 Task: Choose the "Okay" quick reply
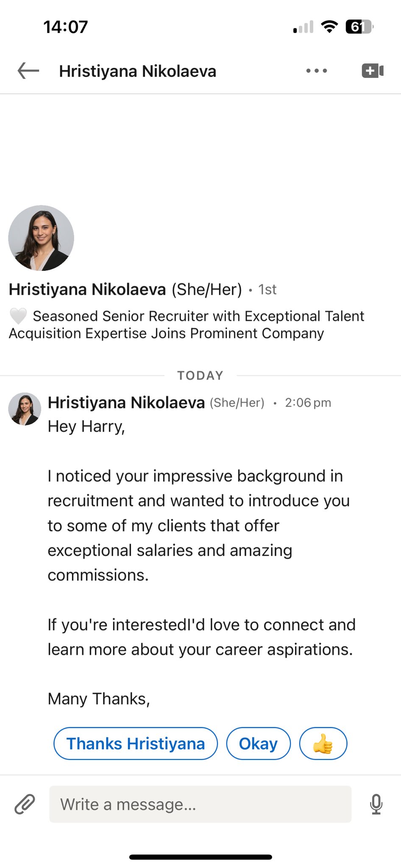point(258,743)
